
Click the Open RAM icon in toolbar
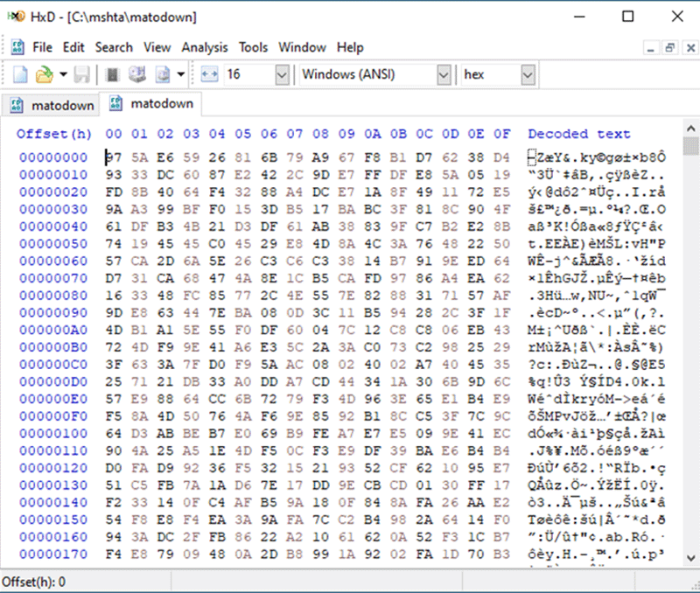click(113, 74)
